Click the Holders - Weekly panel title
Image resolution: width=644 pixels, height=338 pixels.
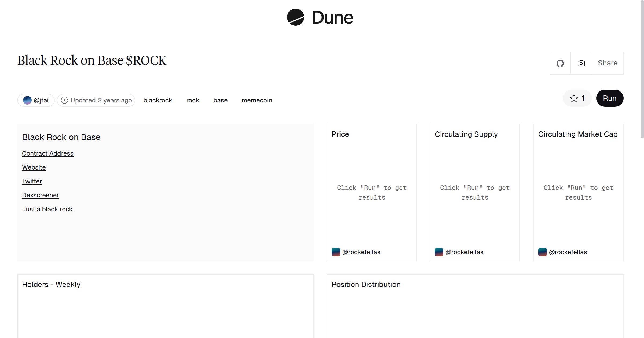[x=51, y=284]
